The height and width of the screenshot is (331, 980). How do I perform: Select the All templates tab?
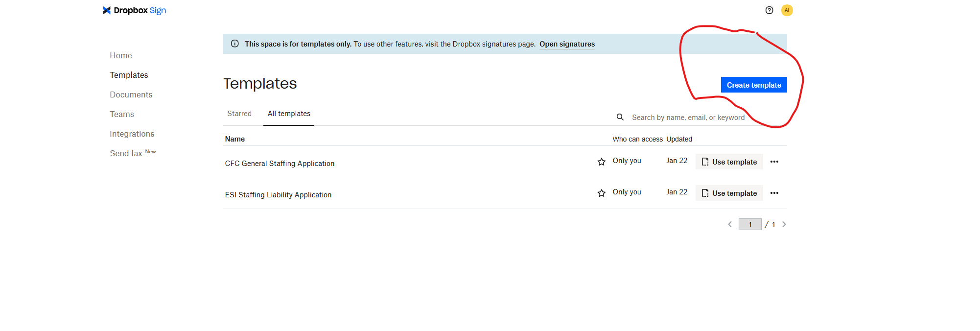[x=289, y=114]
